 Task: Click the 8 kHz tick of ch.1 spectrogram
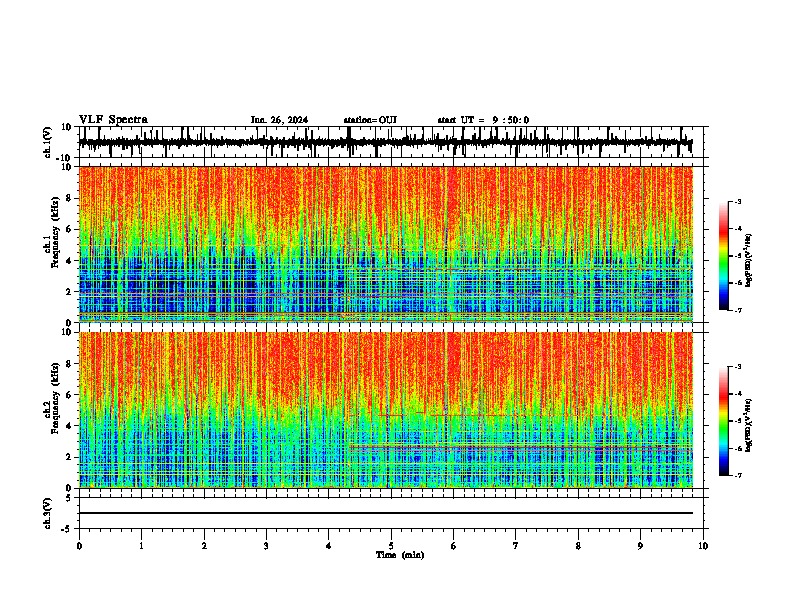(x=70, y=198)
